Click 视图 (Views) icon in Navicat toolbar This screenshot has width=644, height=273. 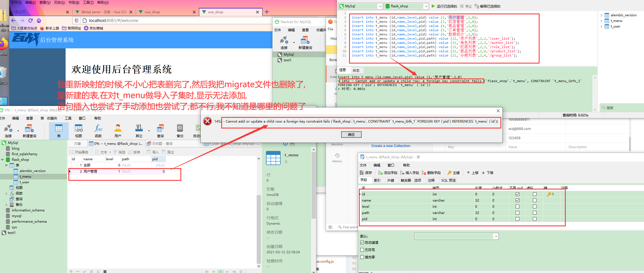(79, 131)
